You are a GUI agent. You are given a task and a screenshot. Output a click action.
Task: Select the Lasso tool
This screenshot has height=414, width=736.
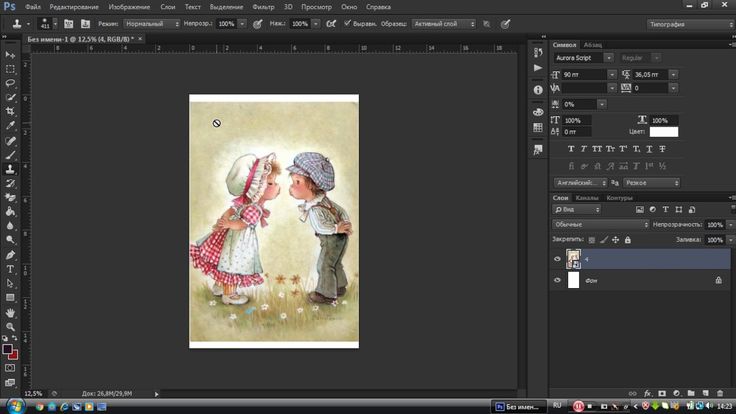click(x=10, y=83)
